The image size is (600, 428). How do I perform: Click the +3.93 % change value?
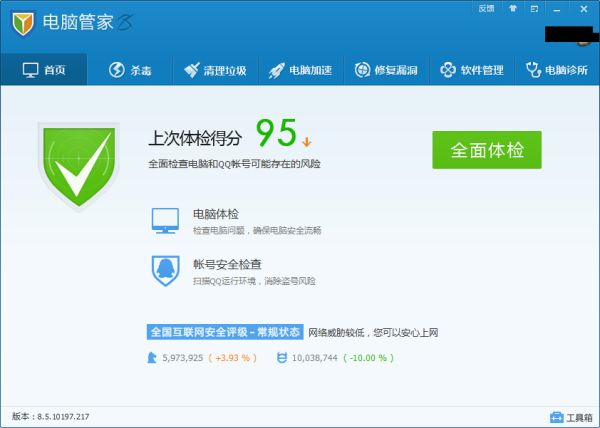(232, 358)
